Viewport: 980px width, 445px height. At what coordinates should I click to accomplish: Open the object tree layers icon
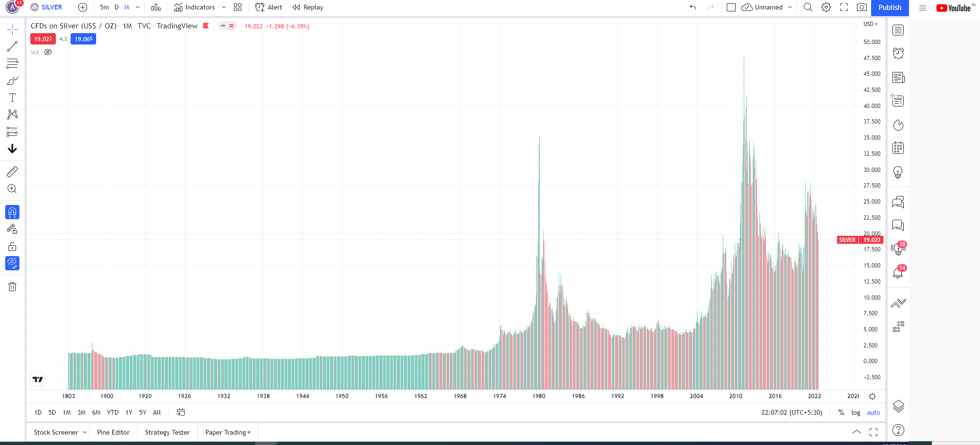pos(898,406)
